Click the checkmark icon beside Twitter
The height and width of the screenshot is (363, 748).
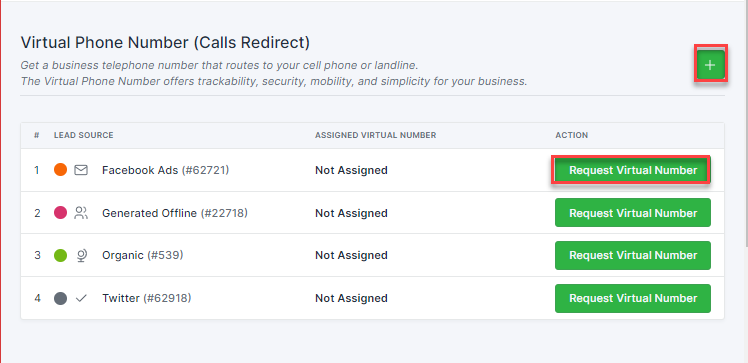pos(81,299)
